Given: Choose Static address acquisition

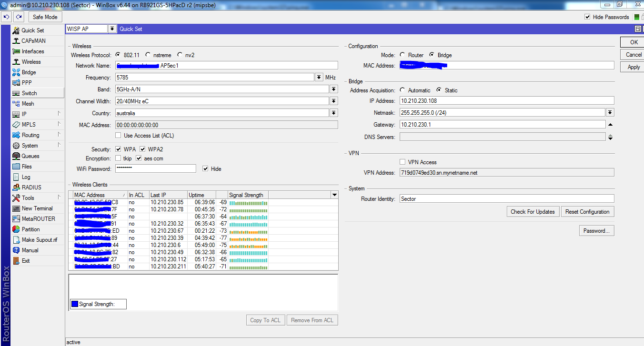Looking at the screenshot, I should point(439,90).
